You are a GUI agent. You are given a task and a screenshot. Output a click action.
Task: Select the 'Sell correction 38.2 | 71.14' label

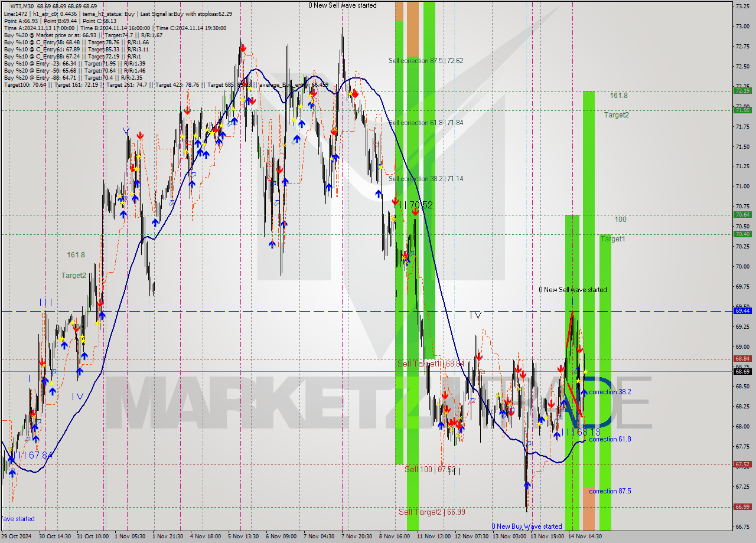point(426,179)
